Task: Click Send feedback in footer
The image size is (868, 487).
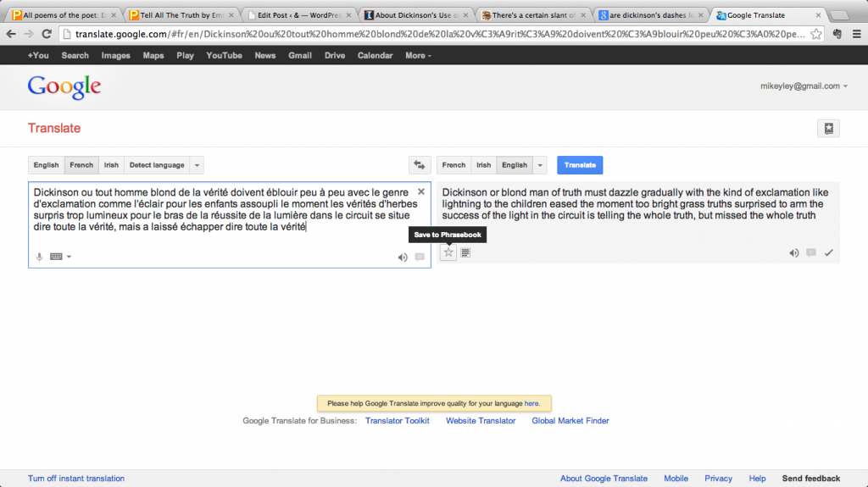Action: [811, 479]
